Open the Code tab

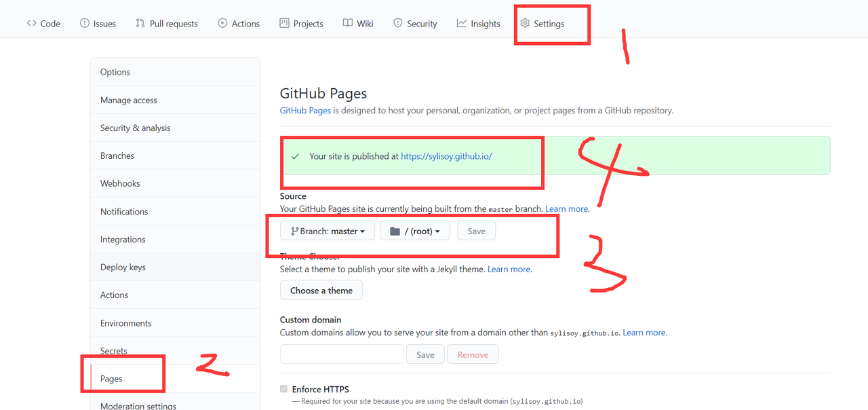[43, 23]
